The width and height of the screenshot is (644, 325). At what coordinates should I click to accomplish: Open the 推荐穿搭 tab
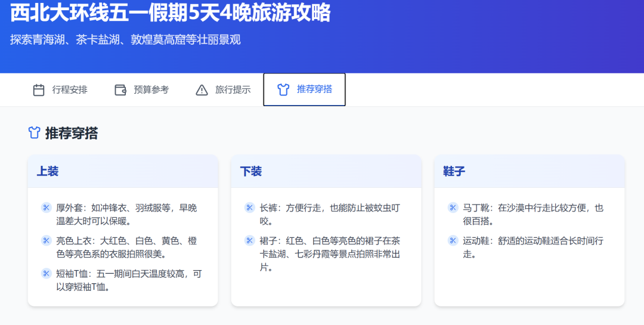pos(304,89)
